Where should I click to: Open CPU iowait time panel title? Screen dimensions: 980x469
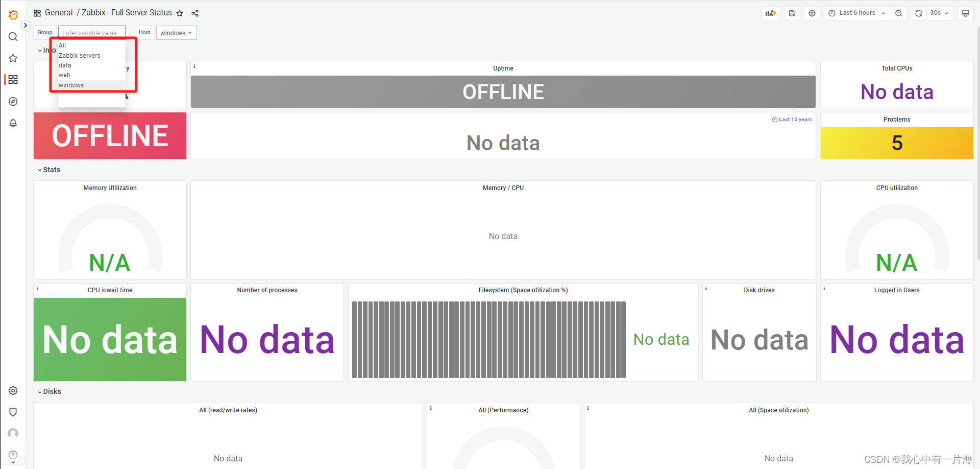pyautogui.click(x=110, y=290)
